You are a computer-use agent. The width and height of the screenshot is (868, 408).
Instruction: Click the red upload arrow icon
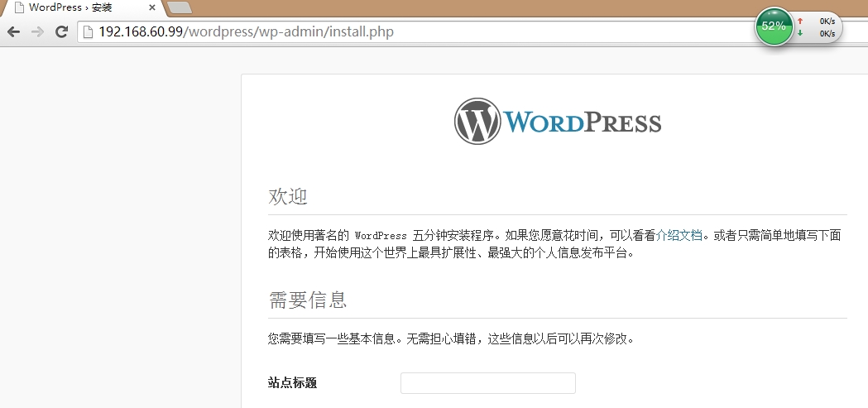800,21
